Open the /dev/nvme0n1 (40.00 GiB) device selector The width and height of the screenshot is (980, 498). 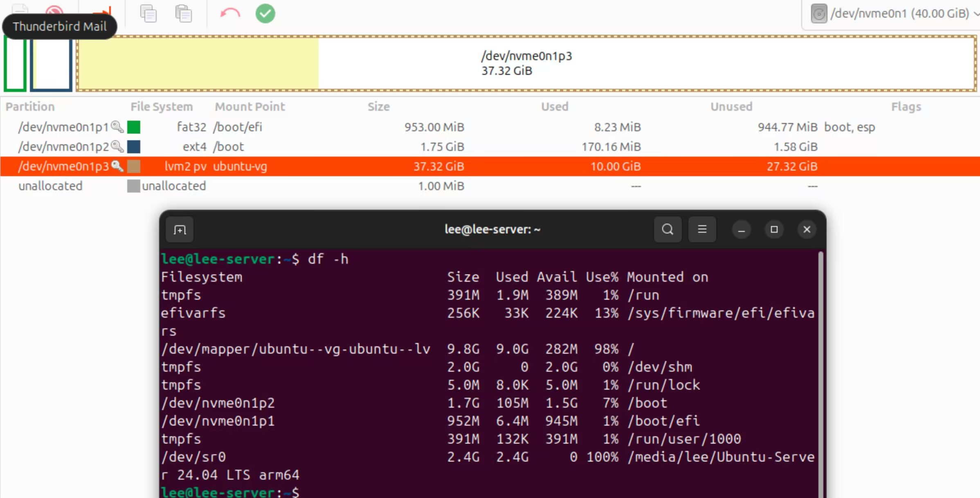pos(892,14)
